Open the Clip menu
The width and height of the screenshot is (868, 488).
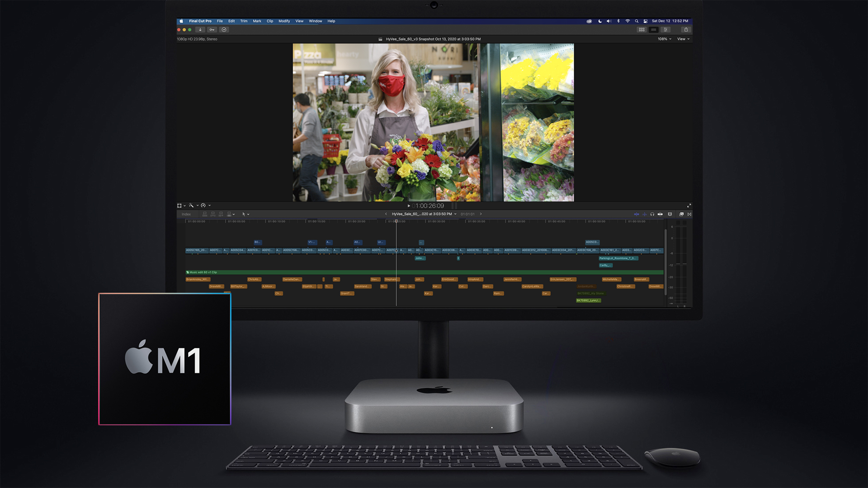pyautogui.click(x=270, y=21)
